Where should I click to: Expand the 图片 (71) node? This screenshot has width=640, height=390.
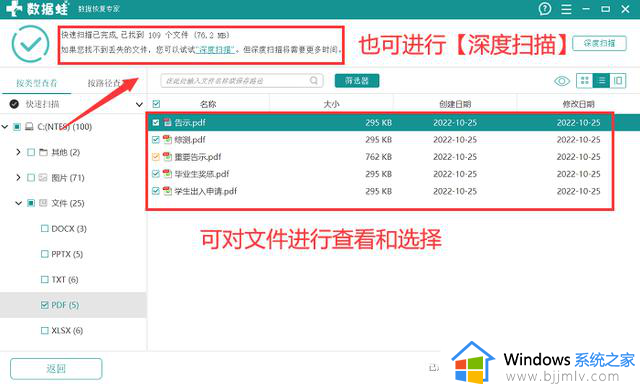[18, 177]
